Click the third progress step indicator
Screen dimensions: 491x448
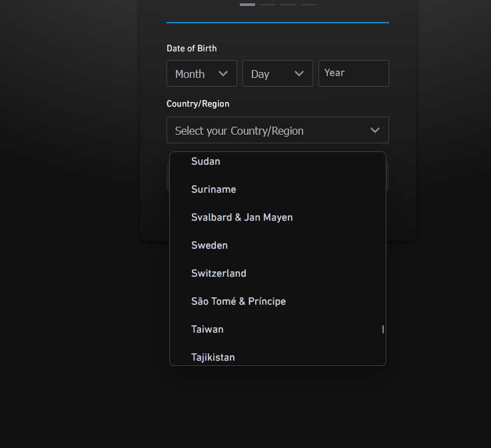click(288, 4)
